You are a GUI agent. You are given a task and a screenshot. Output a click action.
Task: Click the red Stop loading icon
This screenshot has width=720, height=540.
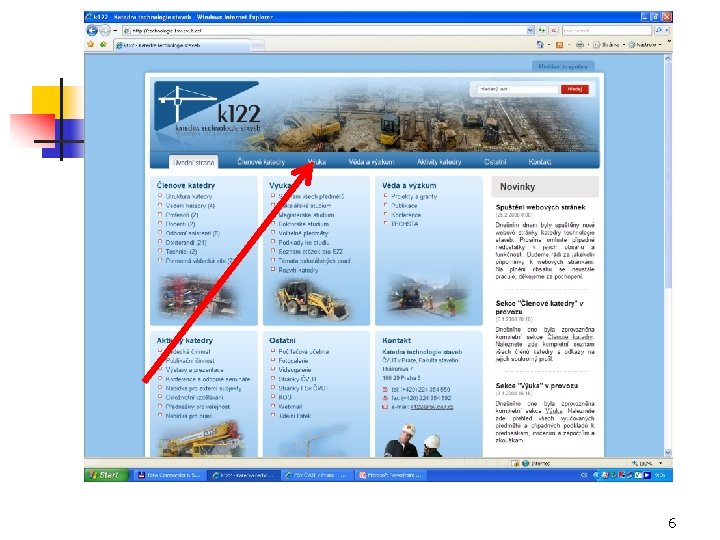554,30
